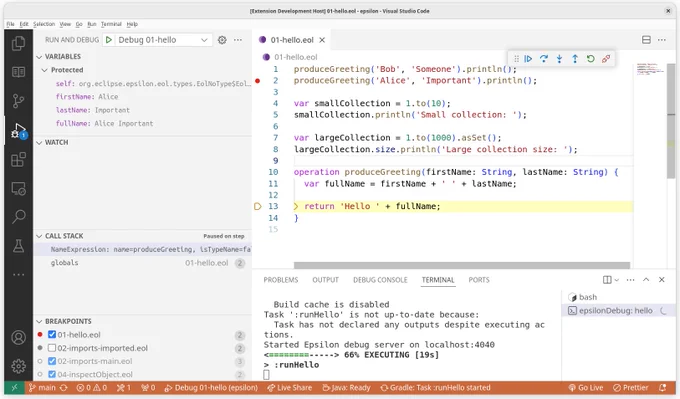
Task: Split the editor layout
Action: 646,40
